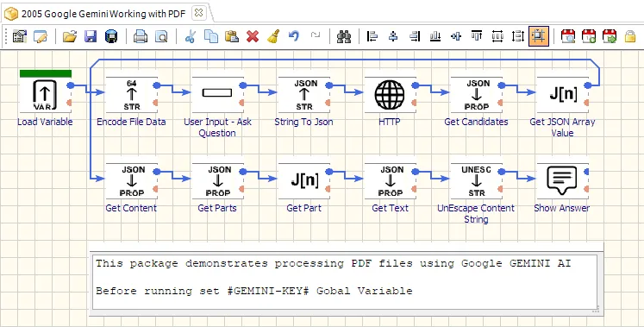Click the 'Show Answer' label
The image size is (644, 327).
[562, 208]
